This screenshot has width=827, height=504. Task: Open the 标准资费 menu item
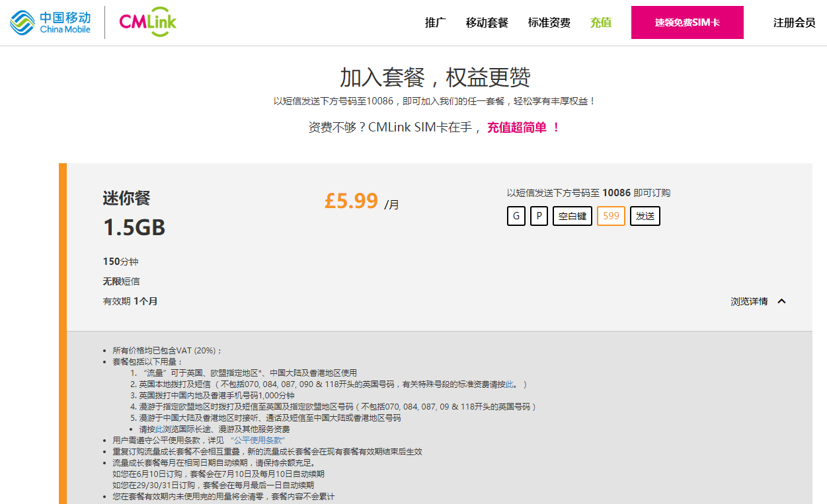[x=549, y=22]
